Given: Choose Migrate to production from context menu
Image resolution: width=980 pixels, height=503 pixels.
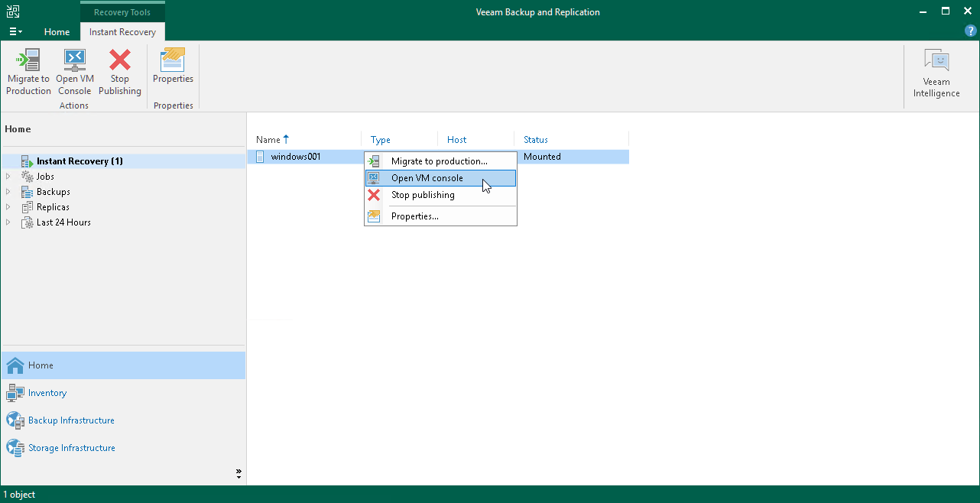Looking at the screenshot, I should [438, 161].
